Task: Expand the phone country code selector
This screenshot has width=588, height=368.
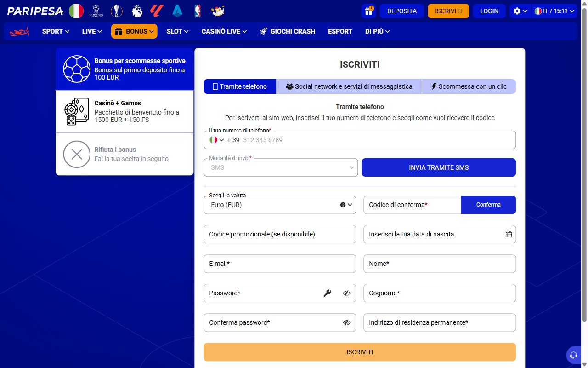Action: 217,140
